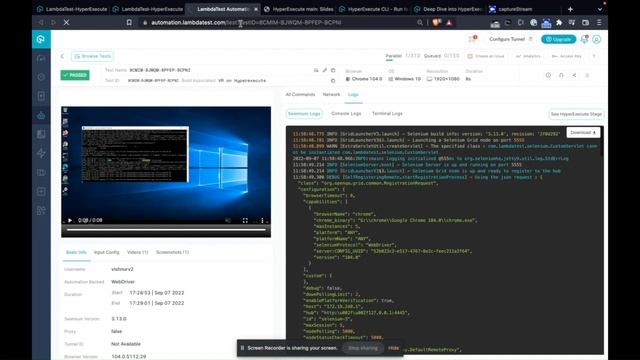
Task: Toggle fullscreen on the test video
Action: 245,220
